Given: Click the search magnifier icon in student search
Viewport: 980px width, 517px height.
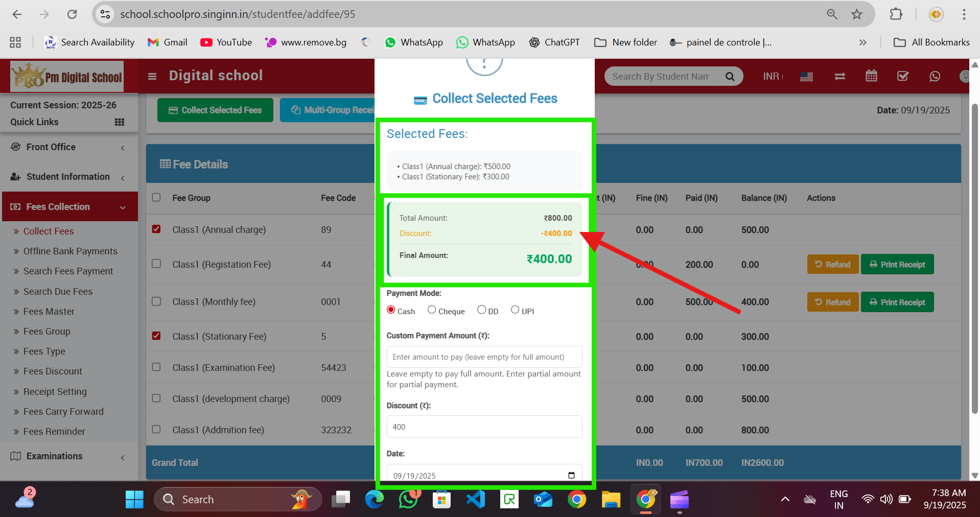Looking at the screenshot, I should [x=730, y=77].
